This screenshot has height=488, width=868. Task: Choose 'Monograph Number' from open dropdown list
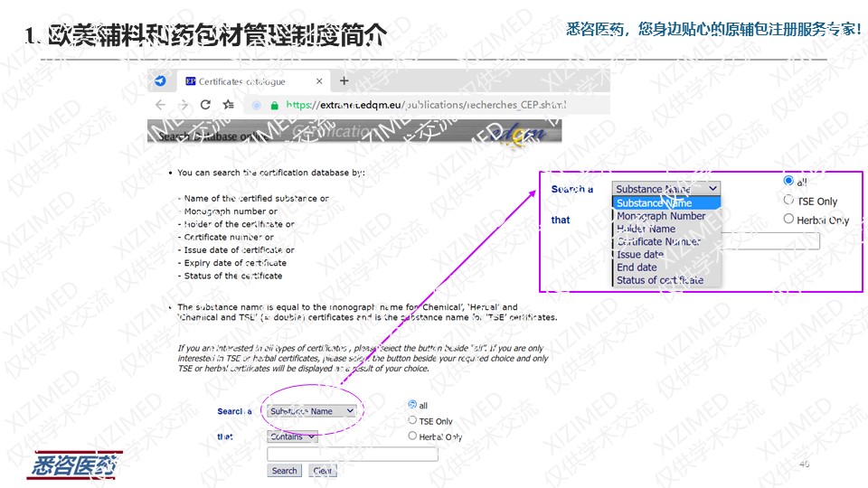click(661, 216)
